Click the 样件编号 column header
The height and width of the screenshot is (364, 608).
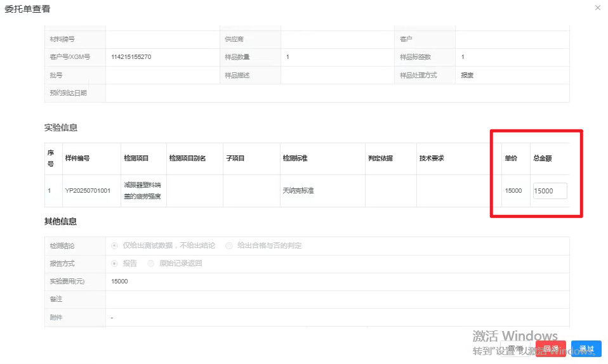(77, 158)
